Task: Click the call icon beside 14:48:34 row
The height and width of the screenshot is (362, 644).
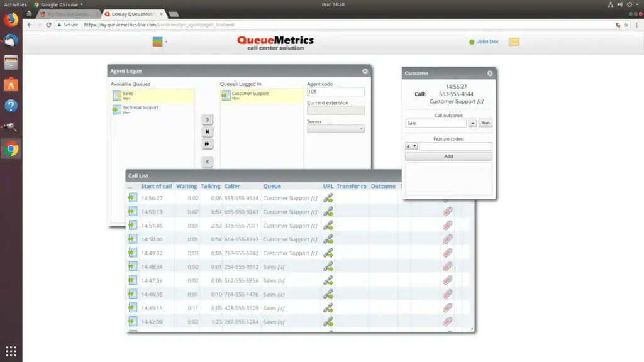Action: point(133,266)
